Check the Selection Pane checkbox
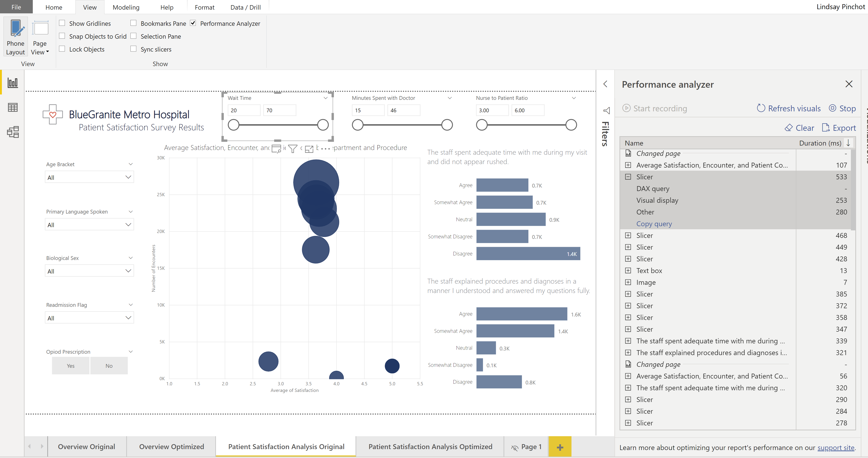The height and width of the screenshot is (458, 868). [x=134, y=36]
